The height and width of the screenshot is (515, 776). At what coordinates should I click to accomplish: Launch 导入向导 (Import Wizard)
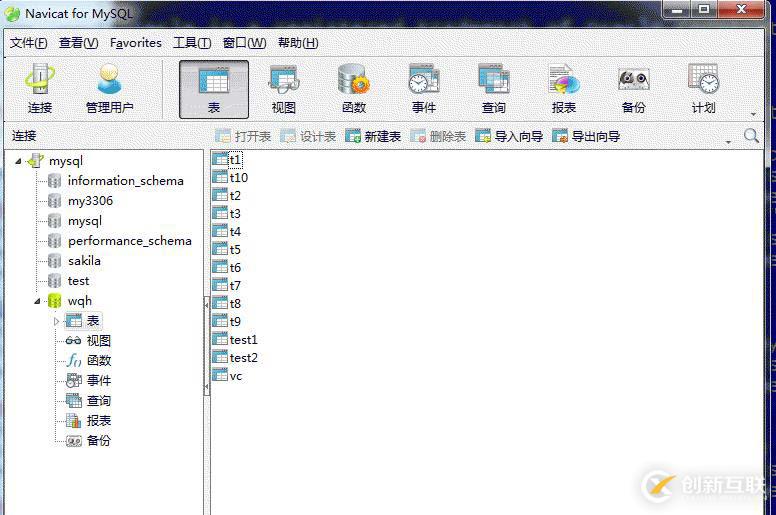509,136
